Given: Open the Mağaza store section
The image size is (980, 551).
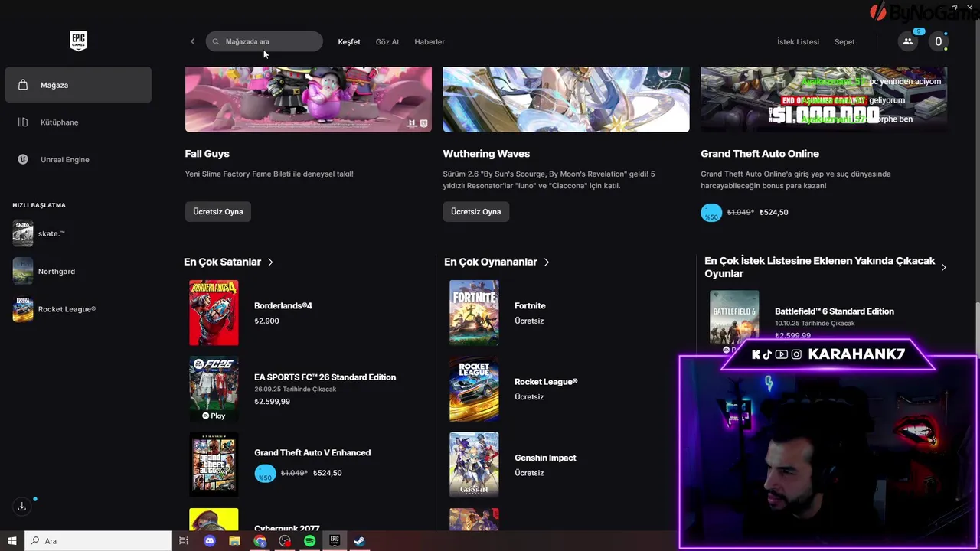Looking at the screenshot, I should [78, 85].
